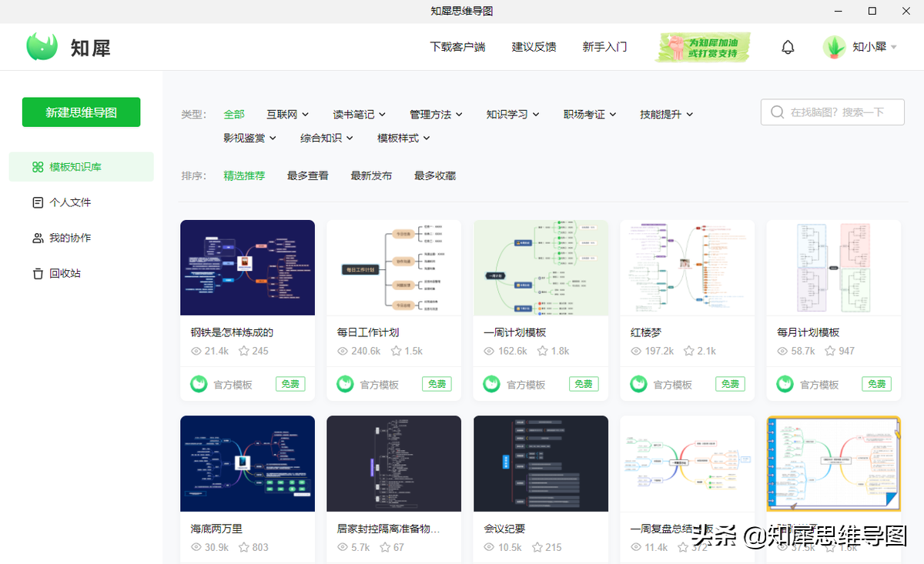Click the eye view icon on 红楼梦
Viewport: 924px width, 564px height.
tap(636, 351)
